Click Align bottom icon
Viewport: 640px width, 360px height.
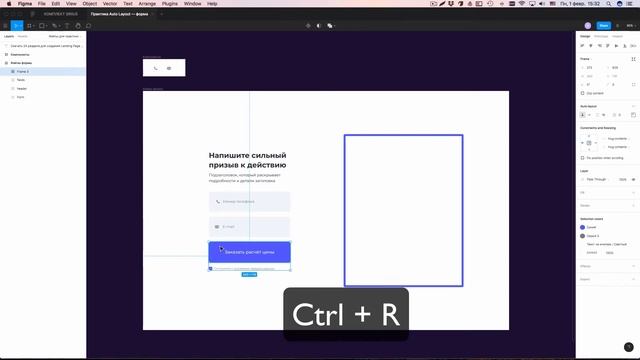(x=624, y=46)
